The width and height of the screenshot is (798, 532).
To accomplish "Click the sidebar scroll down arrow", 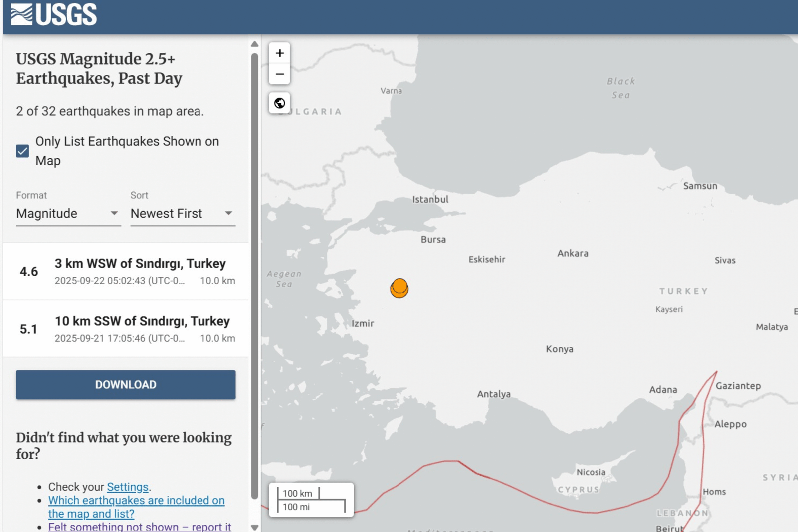I will click(x=255, y=527).
